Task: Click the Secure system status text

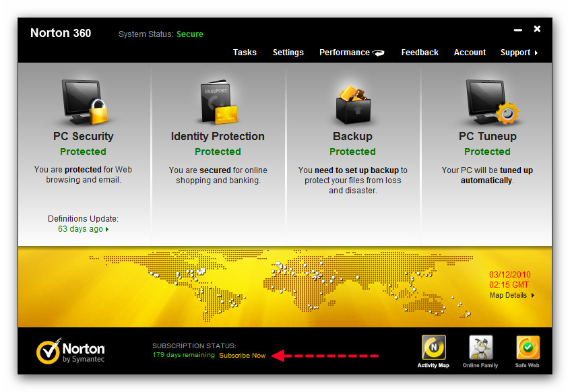Action: pos(190,34)
